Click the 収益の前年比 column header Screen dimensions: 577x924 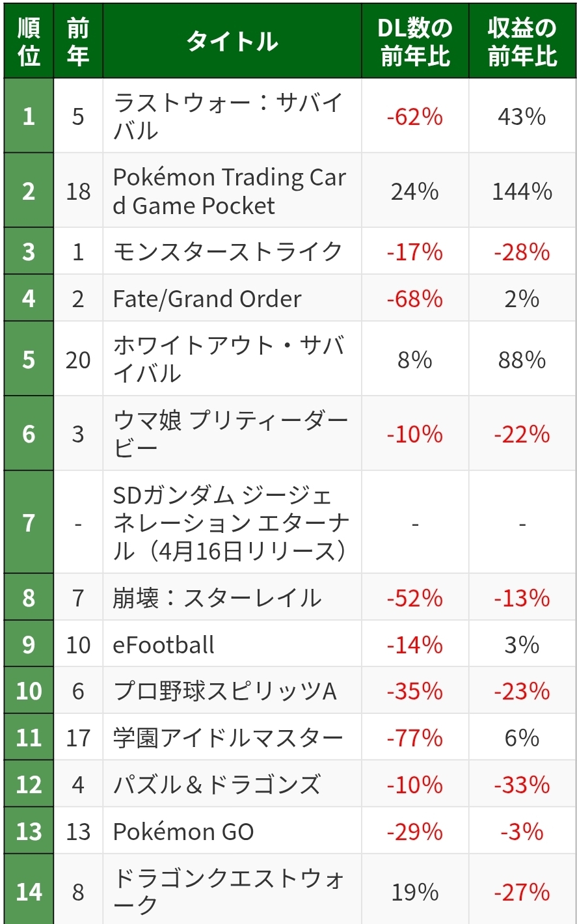point(522,42)
